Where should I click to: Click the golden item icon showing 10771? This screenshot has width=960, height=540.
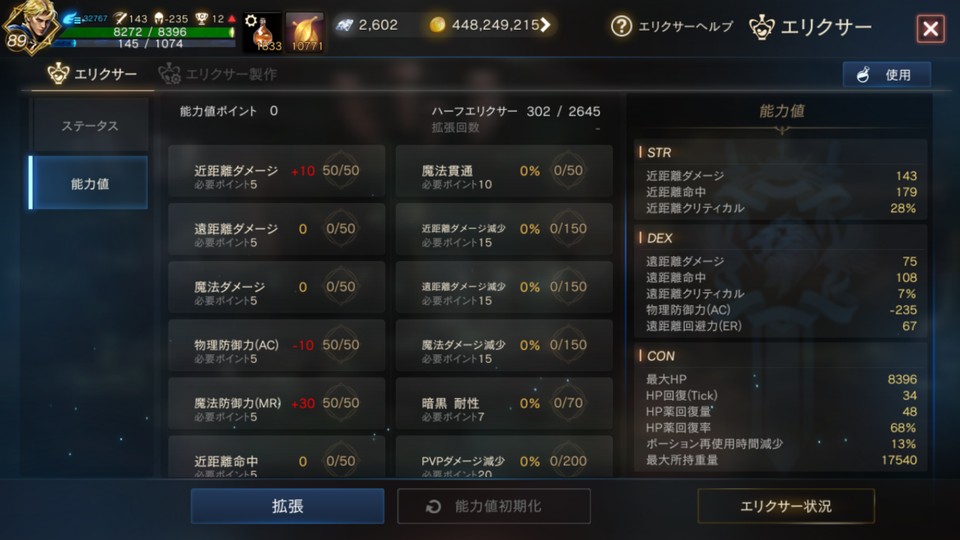(305, 32)
